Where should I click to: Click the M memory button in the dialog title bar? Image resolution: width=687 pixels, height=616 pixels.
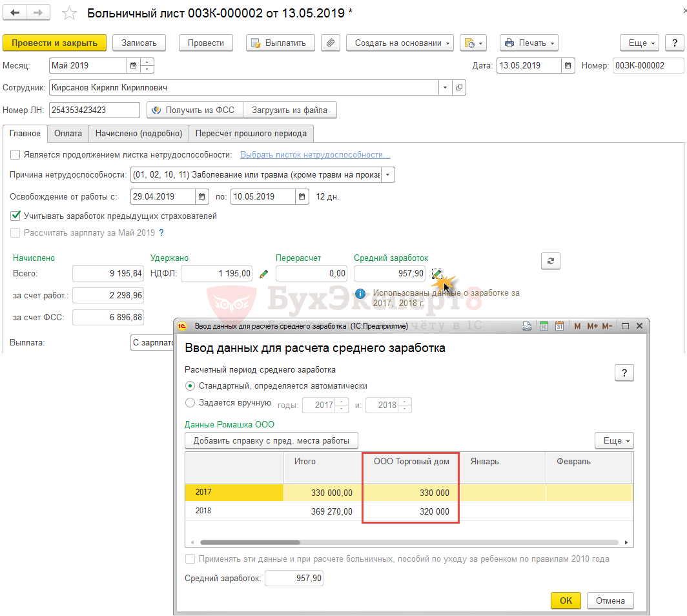point(577,326)
